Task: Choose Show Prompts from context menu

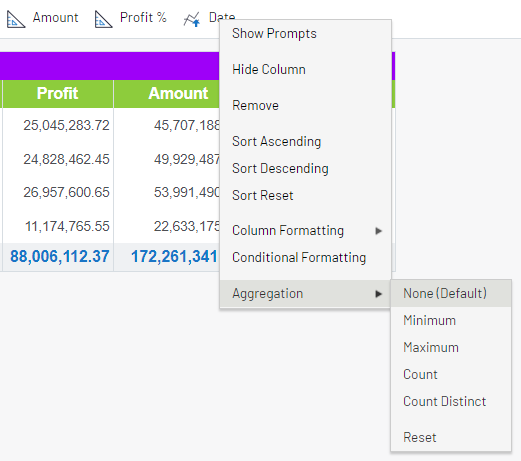Action: pyautogui.click(x=274, y=33)
